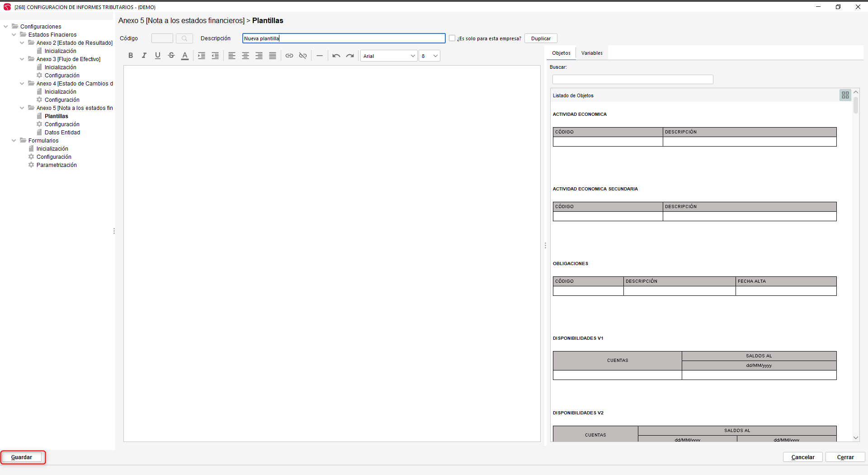
Task: Save the template with Guardar button
Action: (22, 457)
